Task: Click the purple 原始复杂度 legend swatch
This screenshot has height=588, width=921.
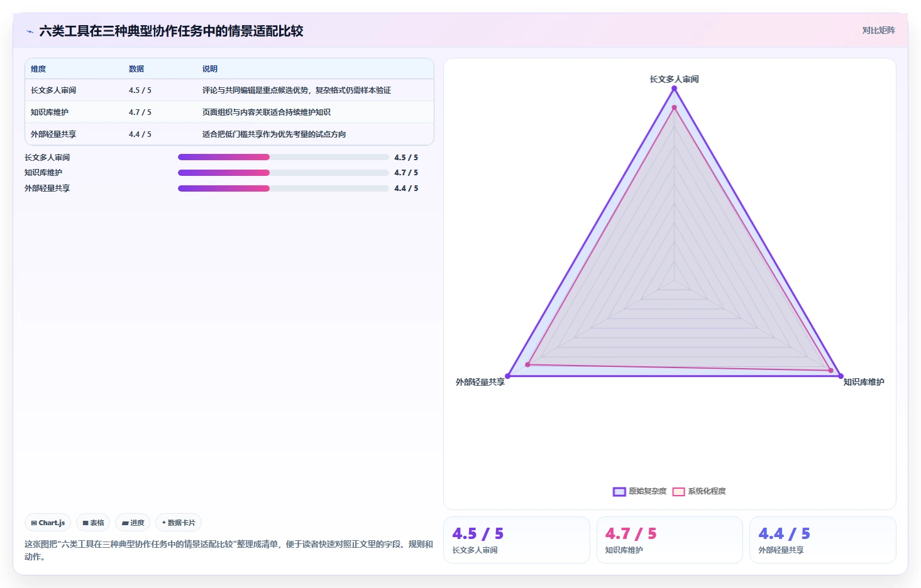Action: pos(619,491)
